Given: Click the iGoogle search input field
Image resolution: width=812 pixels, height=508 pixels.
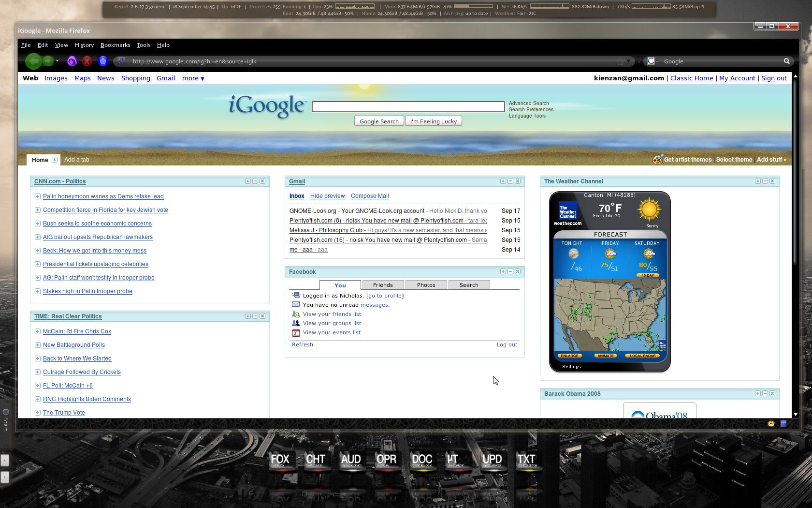Looking at the screenshot, I should pyautogui.click(x=408, y=106).
